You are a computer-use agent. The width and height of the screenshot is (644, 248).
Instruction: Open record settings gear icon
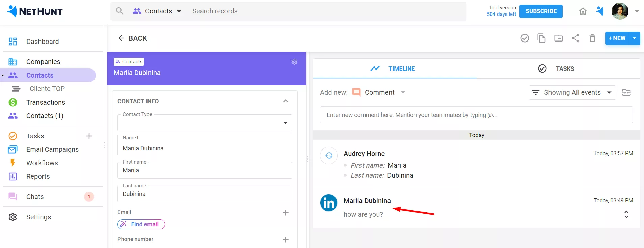tap(294, 62)
